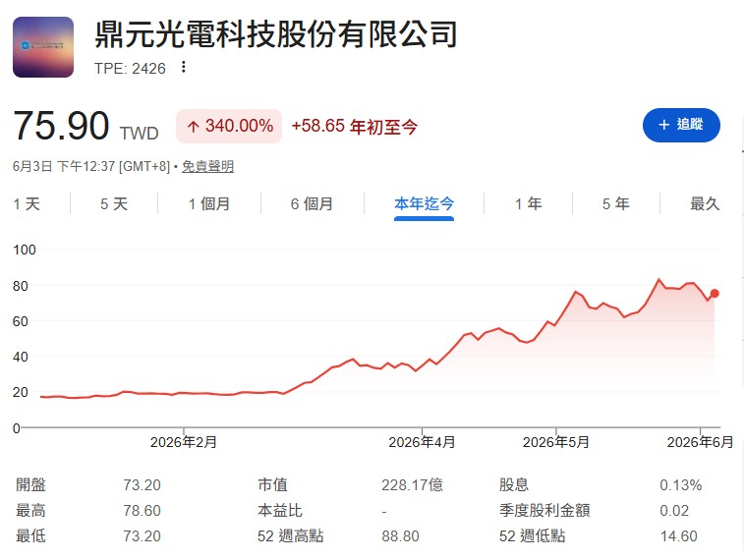The height and width of the screenshot is (560, 744).
Task: Switch to the 1 個月 tab
Action: point(209,204)
